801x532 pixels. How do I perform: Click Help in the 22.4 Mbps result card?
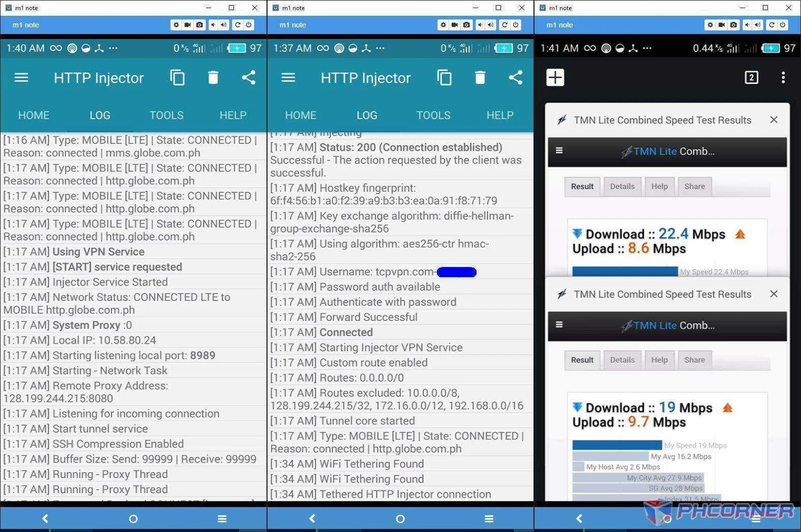659,186
